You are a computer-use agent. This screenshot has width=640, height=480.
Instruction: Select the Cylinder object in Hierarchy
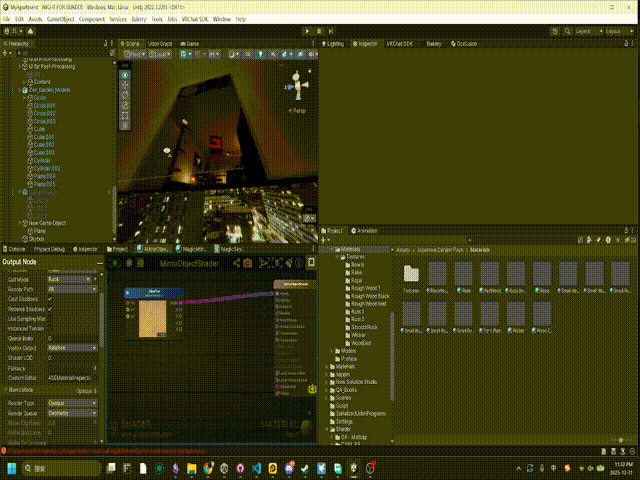click(x=43, y=159)
